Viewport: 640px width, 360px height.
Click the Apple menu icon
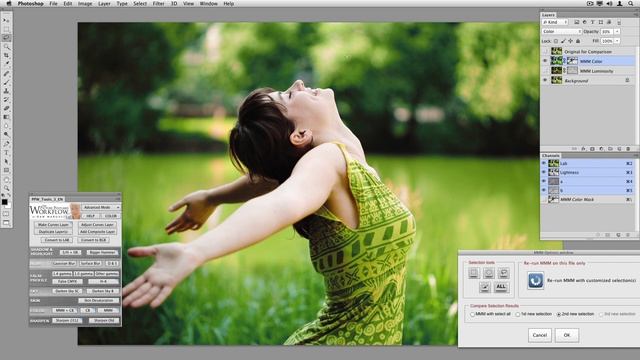[x=9, y=4]
